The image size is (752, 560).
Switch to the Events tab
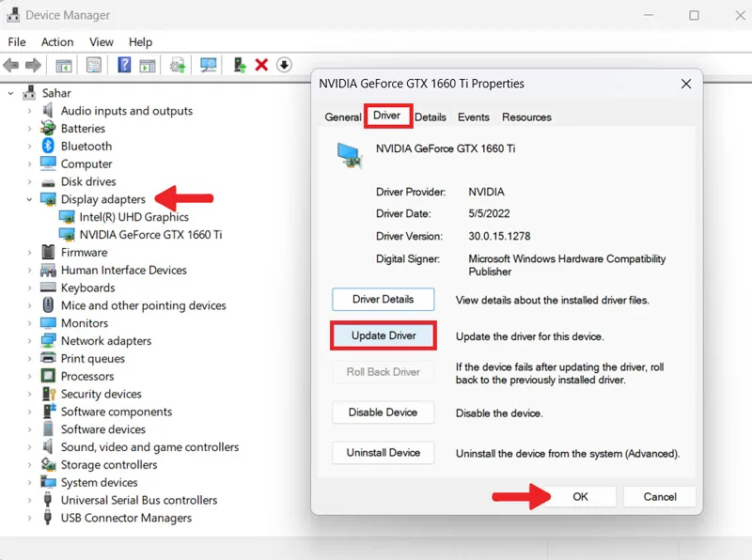pos(474,117)
